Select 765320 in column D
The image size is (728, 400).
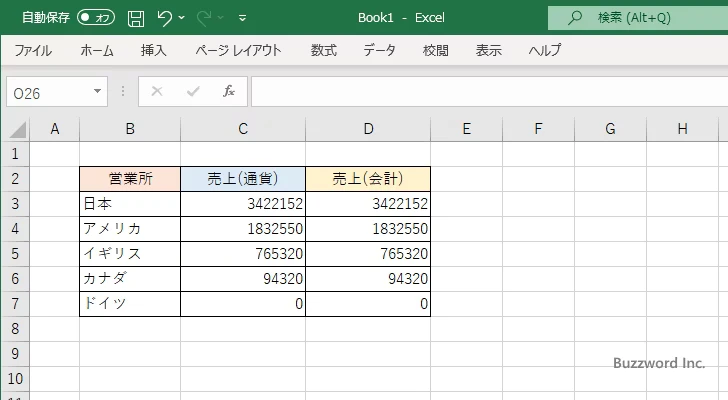click(368, 254)
